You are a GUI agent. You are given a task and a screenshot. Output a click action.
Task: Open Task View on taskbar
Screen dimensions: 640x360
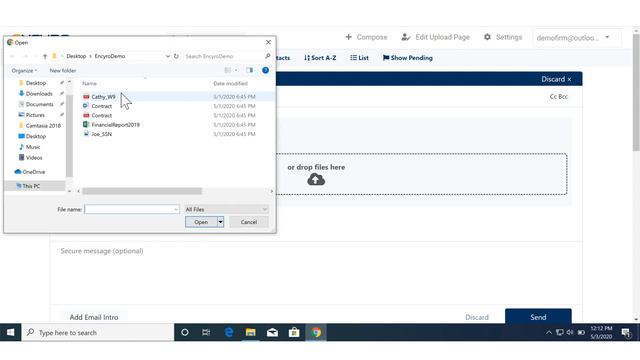[206, 333]
